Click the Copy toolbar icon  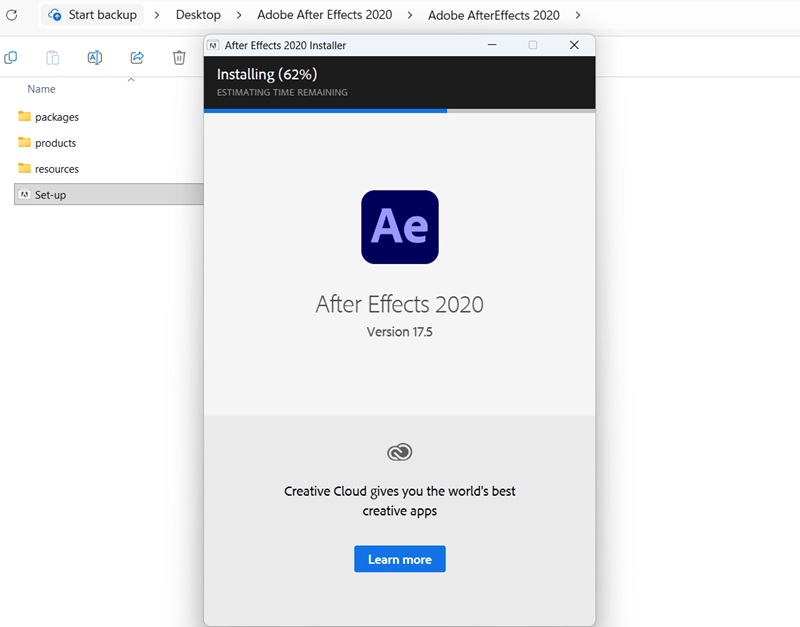11,58
